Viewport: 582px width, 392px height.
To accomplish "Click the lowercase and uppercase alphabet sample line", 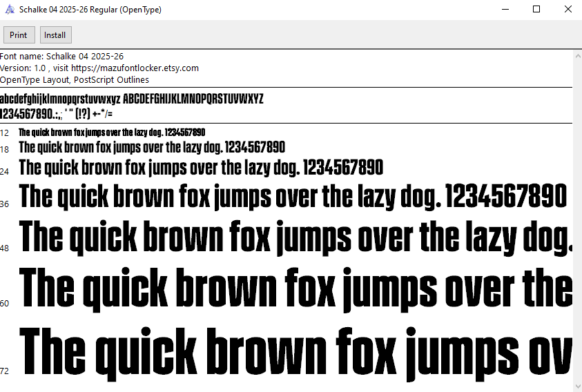I will tap(131, 99).
